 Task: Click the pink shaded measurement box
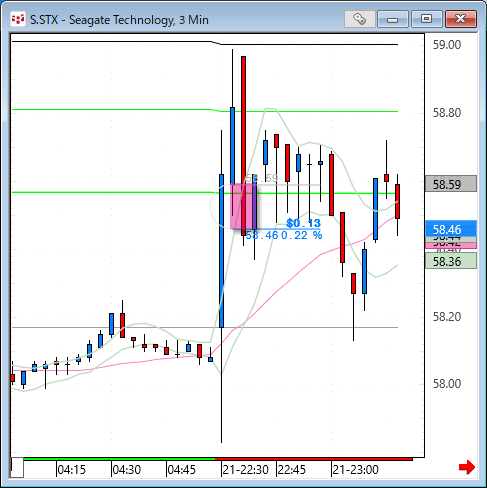pyautogui.click(x=244, y=206)
